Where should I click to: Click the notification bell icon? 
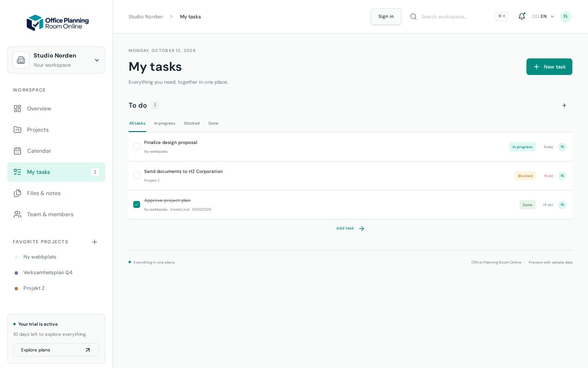(522, 17)
